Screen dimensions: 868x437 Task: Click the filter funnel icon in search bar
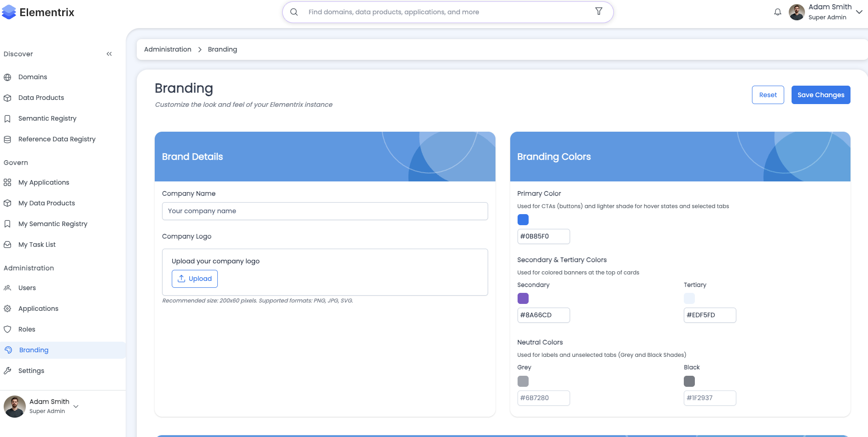(x=599, y=12)
